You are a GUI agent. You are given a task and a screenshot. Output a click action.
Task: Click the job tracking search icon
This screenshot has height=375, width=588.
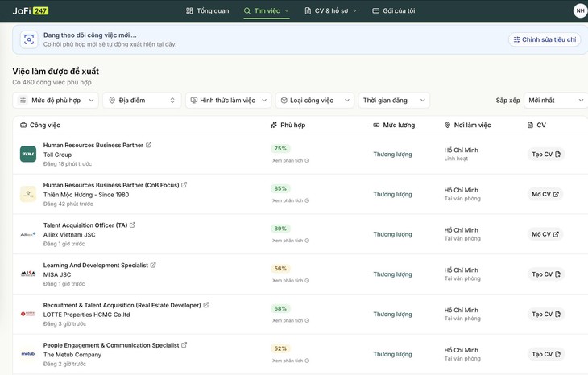(29, 39)
